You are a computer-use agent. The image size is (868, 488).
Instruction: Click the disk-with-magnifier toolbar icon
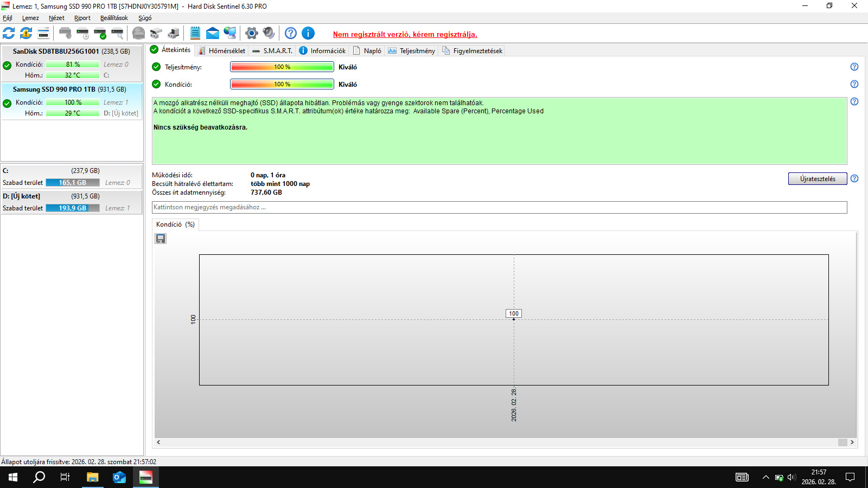point(117,33)
